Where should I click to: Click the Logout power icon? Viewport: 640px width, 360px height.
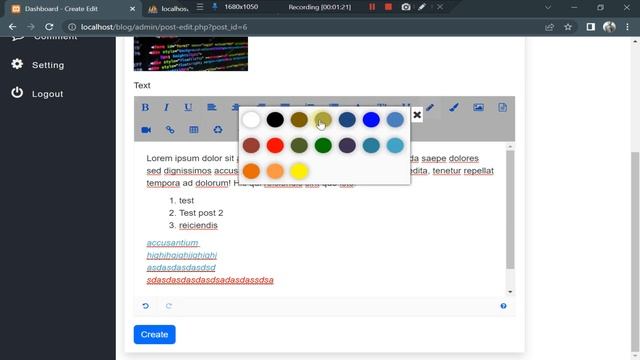17,93
